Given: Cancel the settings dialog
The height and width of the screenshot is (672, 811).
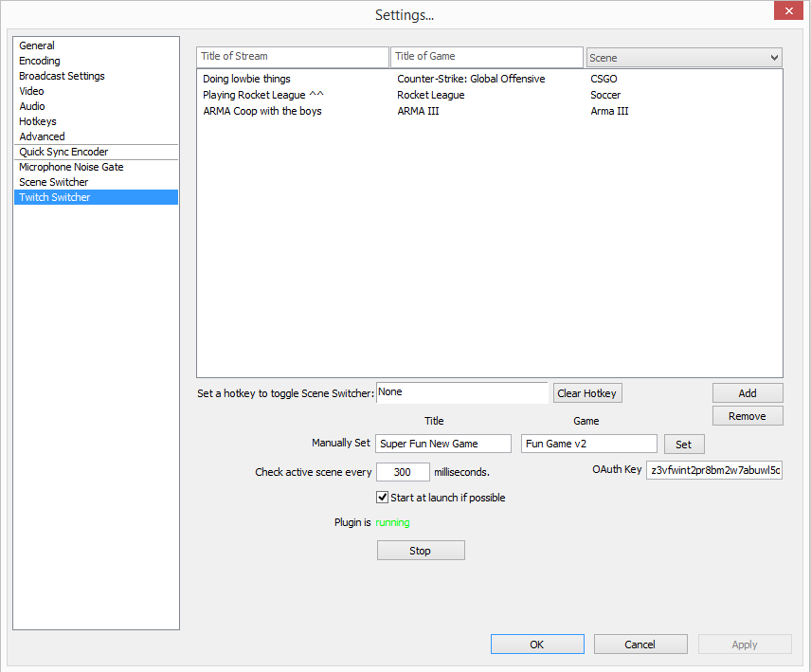Looking at the screenshot, I should (640, 645).
